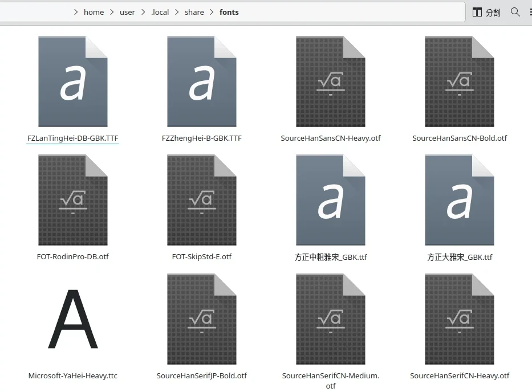532x392 pixels.
Task: Navigate to share breadcrumb segment
Action: [194, 12]
